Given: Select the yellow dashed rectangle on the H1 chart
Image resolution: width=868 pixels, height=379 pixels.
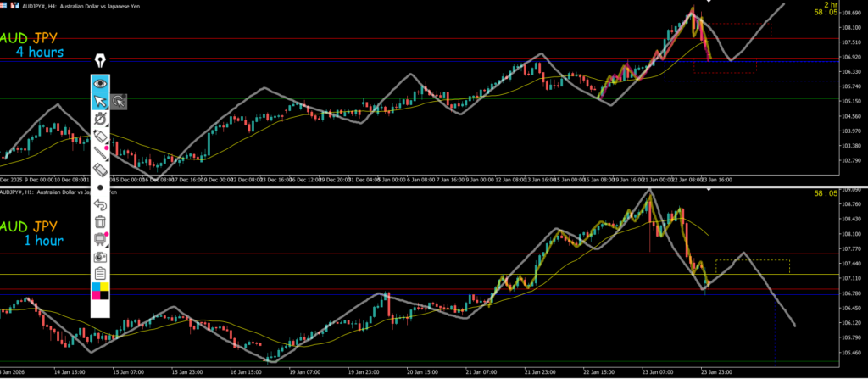Looking at the screenshot, I should [x=752, y=266].
